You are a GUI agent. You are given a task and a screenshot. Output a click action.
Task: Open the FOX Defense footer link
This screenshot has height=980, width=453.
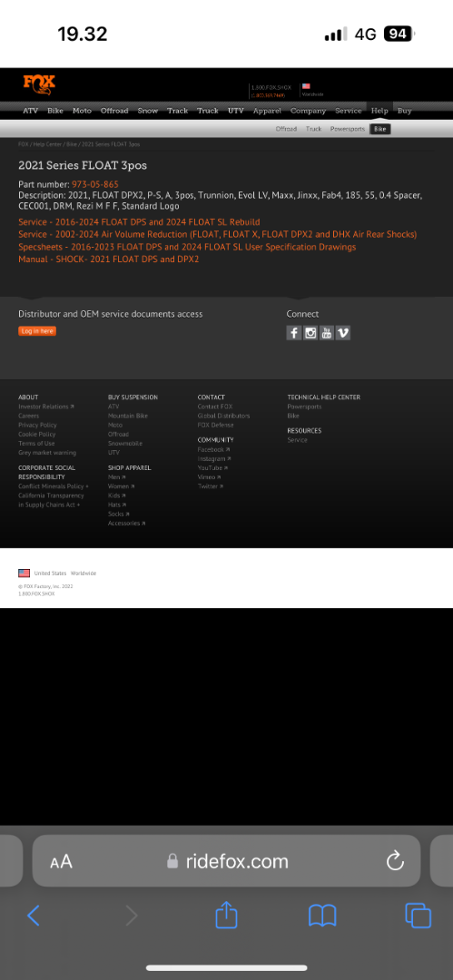point(215,425)
